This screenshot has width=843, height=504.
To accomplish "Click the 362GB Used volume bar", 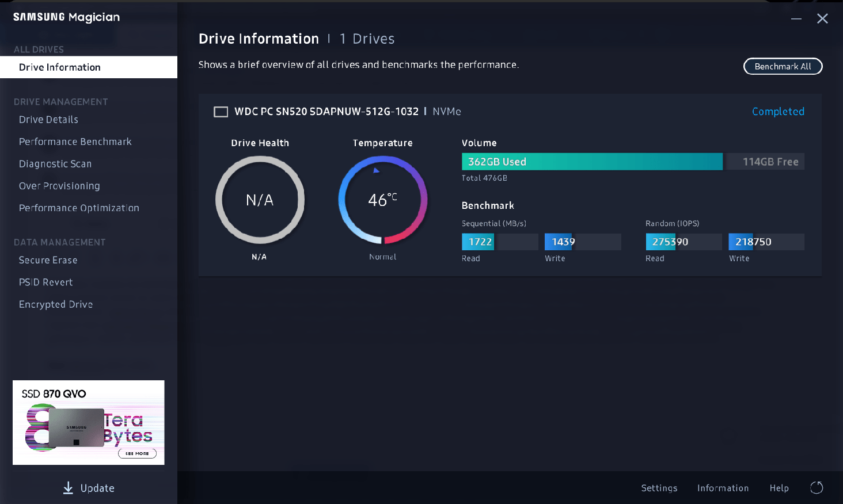I will click(592, 162).
